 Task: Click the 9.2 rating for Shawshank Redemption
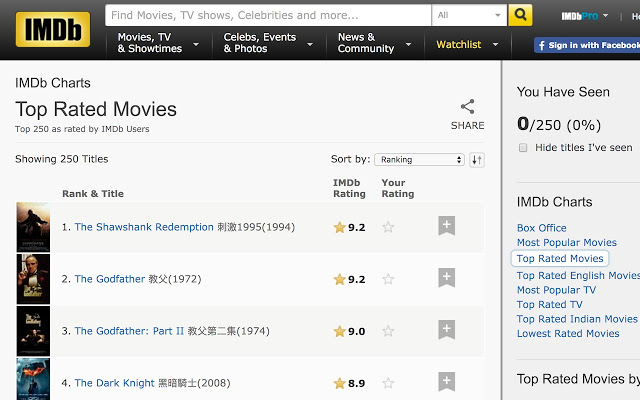[356, 227]
